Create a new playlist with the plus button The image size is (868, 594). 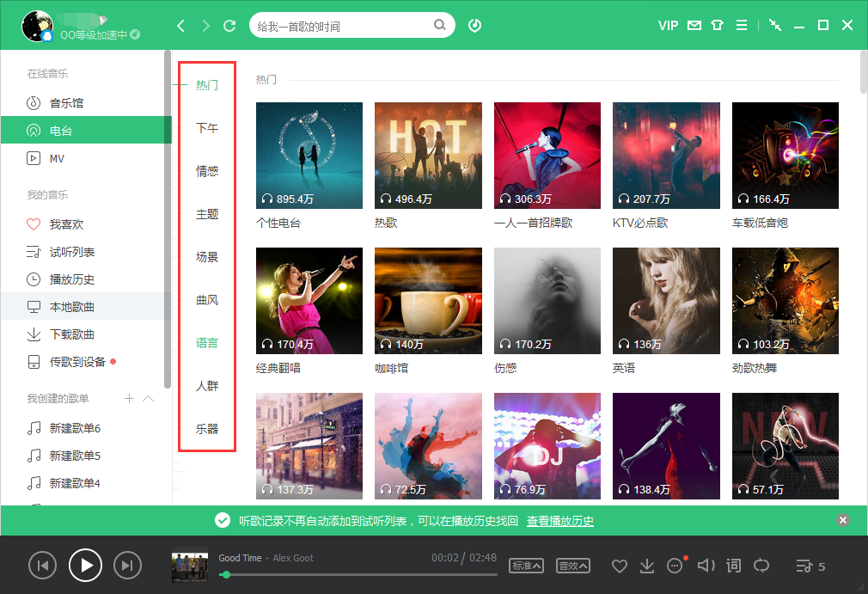[x=127, y=398]
